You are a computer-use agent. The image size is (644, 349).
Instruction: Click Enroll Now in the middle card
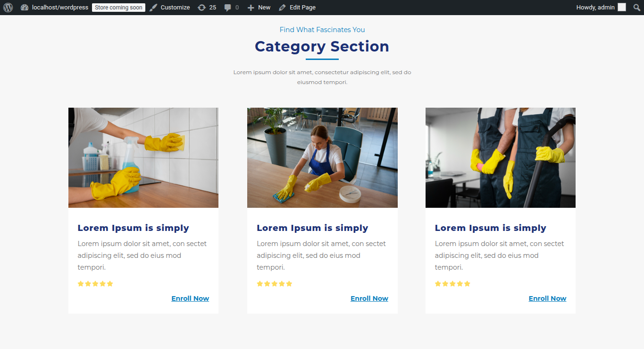[369, 298]
